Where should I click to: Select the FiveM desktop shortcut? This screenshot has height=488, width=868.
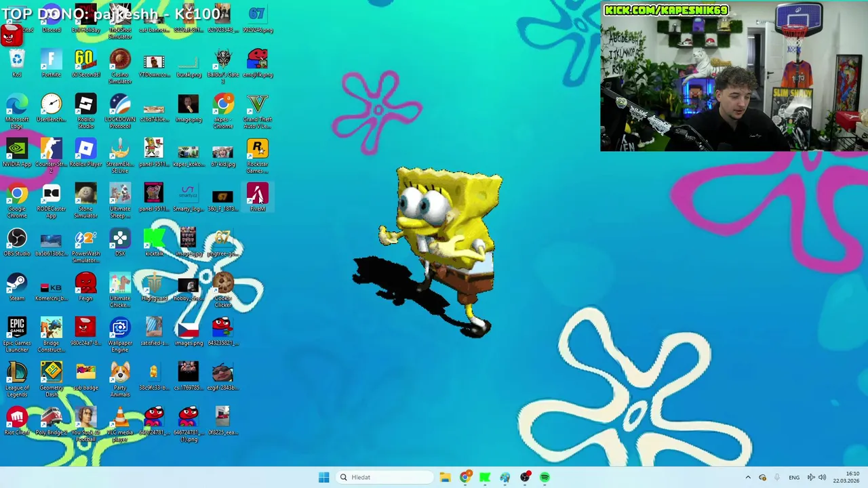257,198
